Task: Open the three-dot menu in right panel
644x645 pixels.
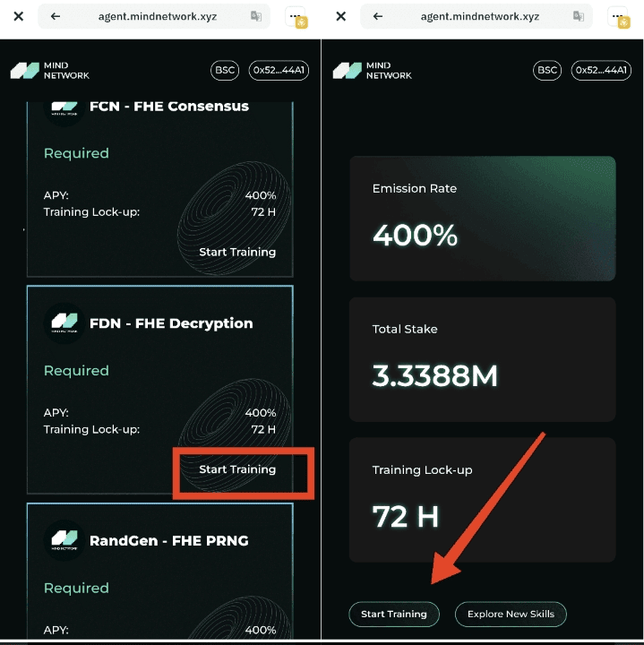Action: 618,16
